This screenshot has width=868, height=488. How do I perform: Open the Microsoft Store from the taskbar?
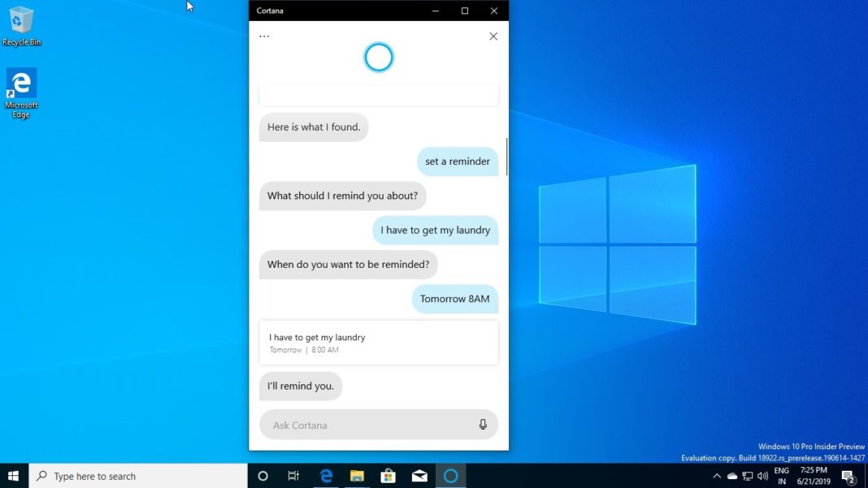(x=388, y=476)
